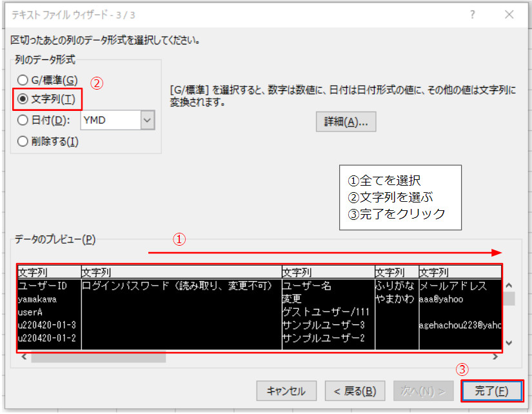Viewport: 532px width, 414px height.
Task: Click the aaa@yahoo cell
Action: tap(442, 299)
